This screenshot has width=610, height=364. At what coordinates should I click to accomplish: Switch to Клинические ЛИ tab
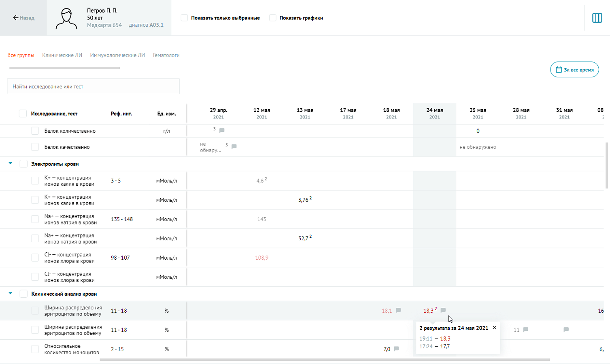pyautogui.click(x=62, y=55)
